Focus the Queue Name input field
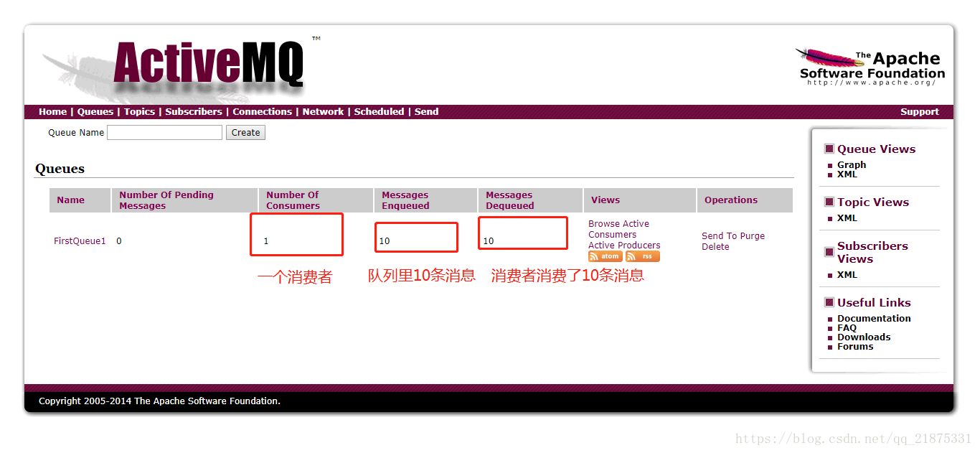Image resolution: width=980 pixels, height=453 pixels. tap(164, 133)
